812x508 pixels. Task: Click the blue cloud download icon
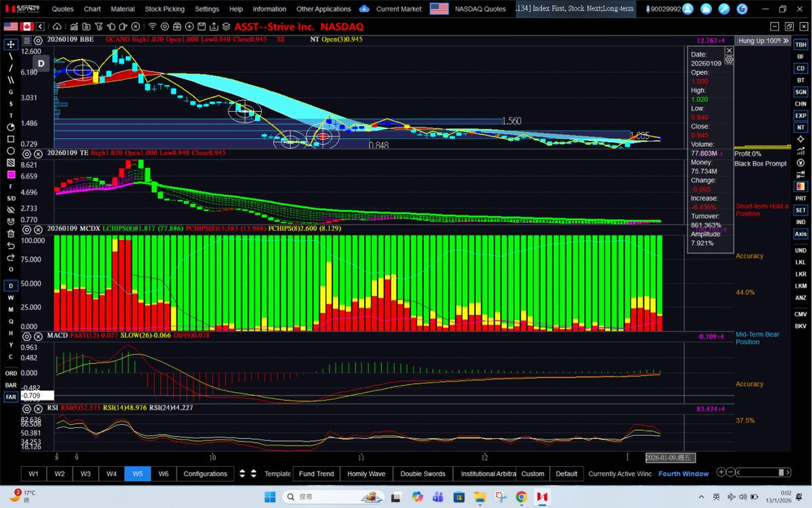pyautogui.click(x=364, y=9)
